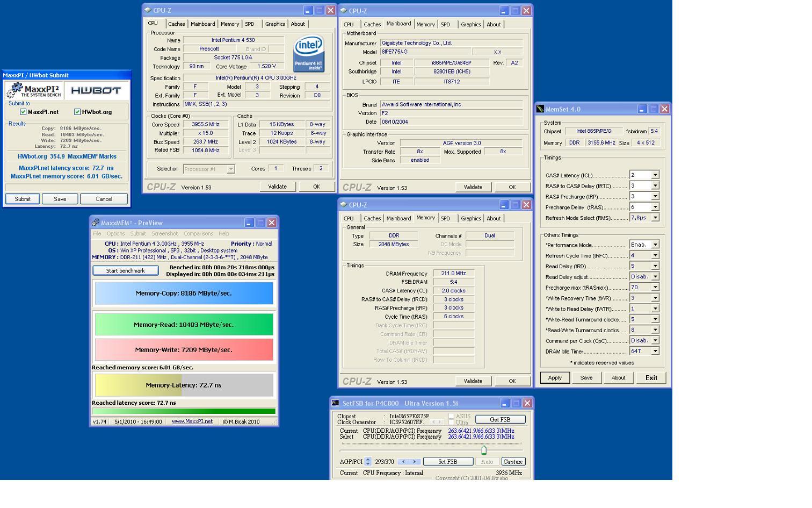Viewport: 812px width, 508px height.
Task: Open the RAS# Precharge (tRP) dropdown in MemSet
Action: (x=655, y=197)
